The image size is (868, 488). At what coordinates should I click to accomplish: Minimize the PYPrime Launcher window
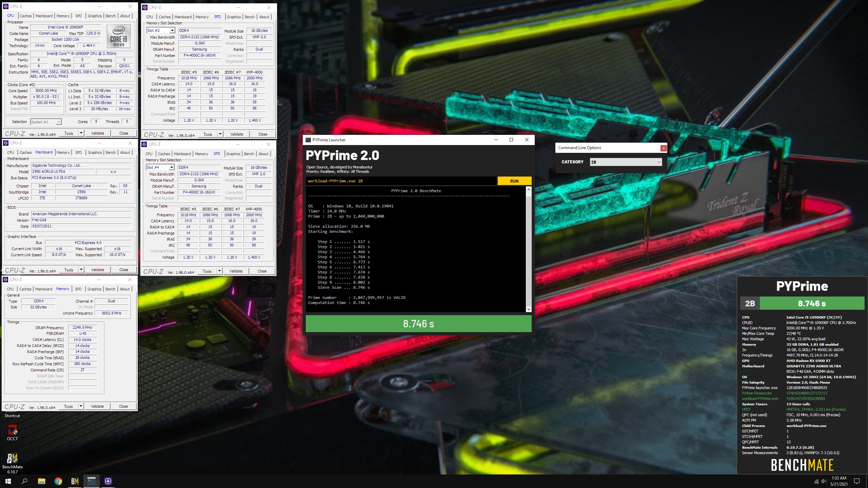pyautogui.click(x=496, y=140)
